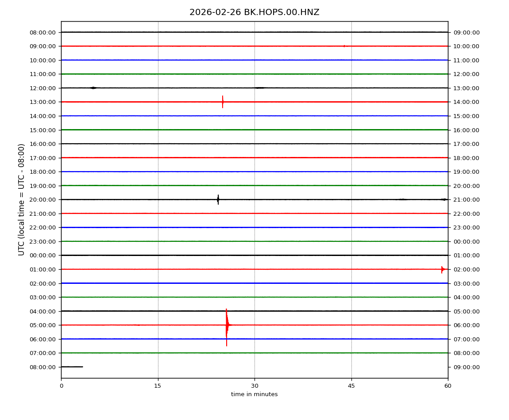Click the black spike on the 20:00:00 trace
The image size is (509, 420).
coord(218,200)
